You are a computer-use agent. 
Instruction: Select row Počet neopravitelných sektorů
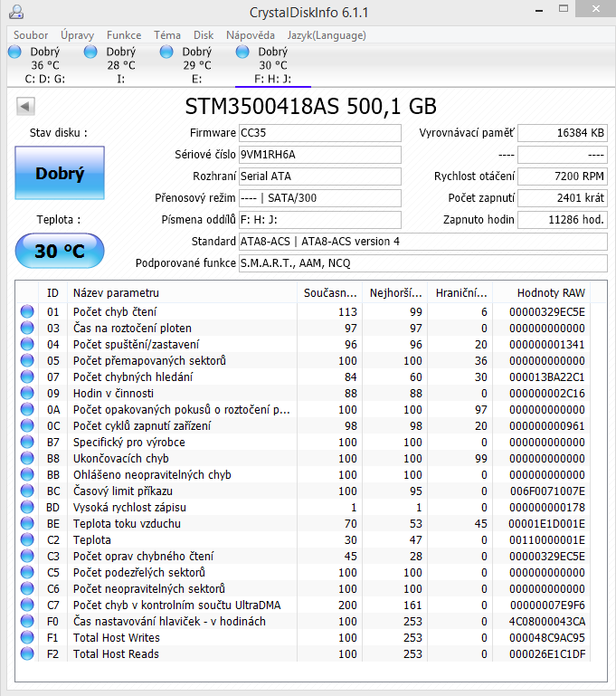303,588
